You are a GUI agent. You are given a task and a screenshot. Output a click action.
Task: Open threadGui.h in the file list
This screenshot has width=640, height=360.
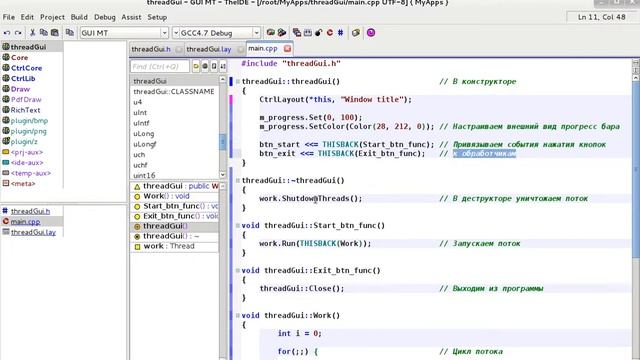[30, 211]
